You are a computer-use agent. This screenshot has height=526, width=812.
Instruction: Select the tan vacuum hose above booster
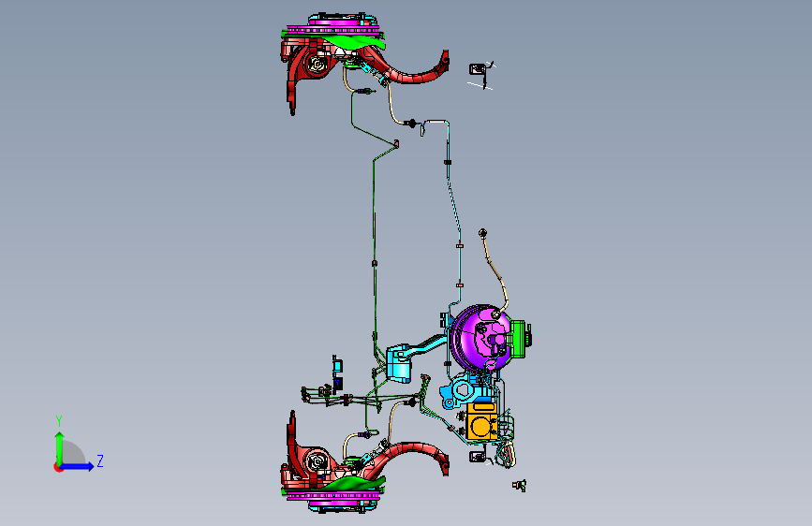495,271
